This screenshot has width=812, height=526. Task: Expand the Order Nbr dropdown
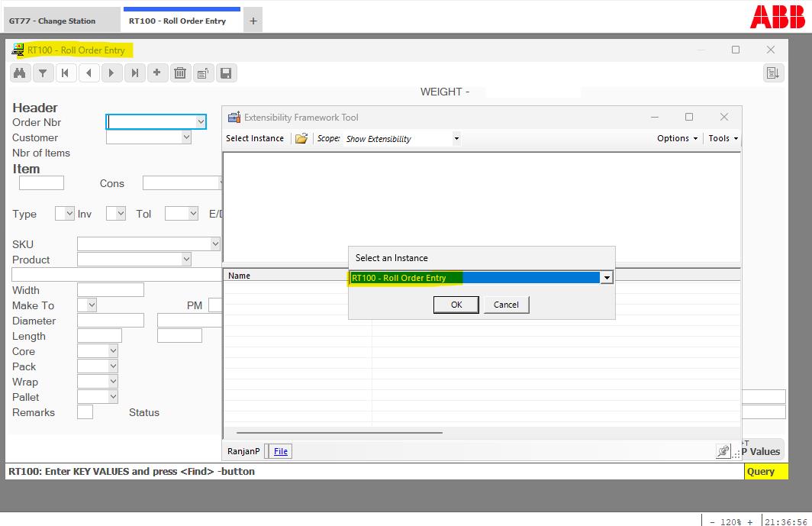[x=201, y=121]
